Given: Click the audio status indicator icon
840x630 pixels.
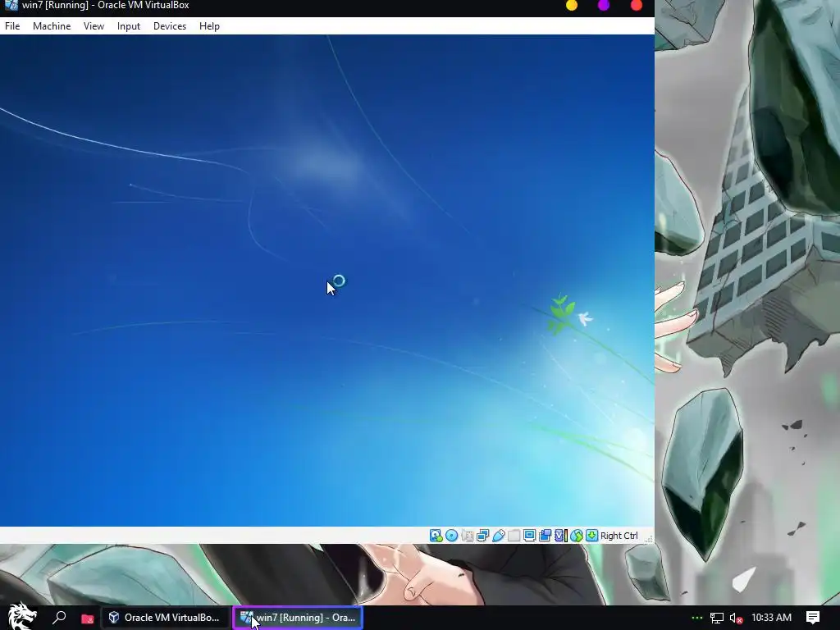Looking at the screenshot, I should pyautogui.click(x=467, y=536).
